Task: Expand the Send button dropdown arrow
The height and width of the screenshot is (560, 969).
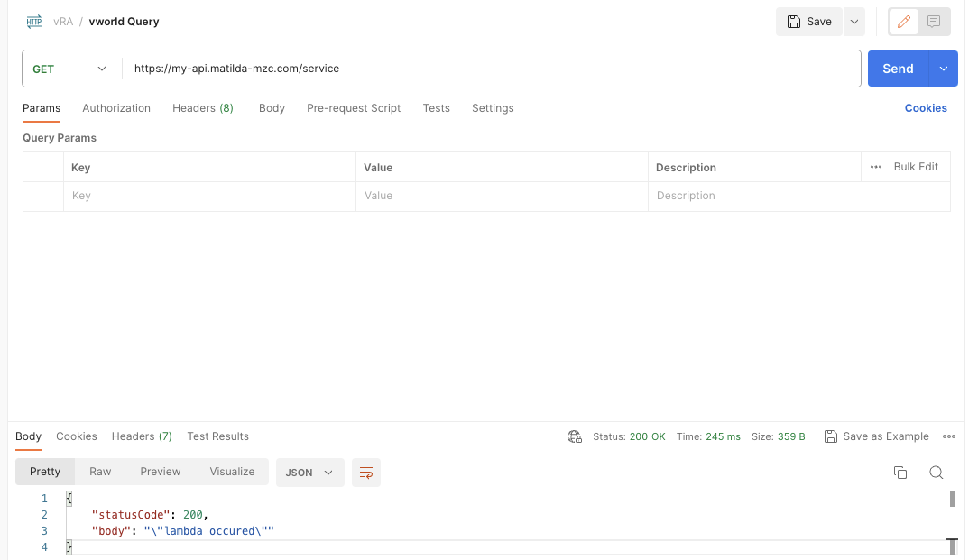Action: point(943,69)
